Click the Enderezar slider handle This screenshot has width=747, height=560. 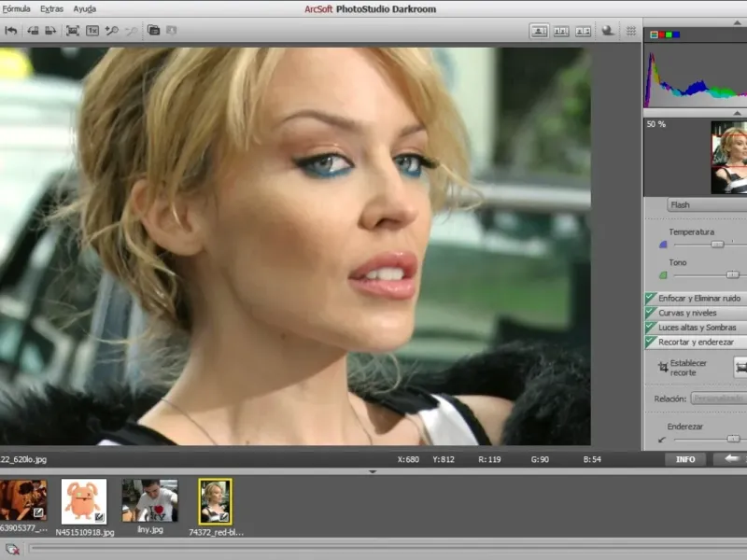pos(734,439)
